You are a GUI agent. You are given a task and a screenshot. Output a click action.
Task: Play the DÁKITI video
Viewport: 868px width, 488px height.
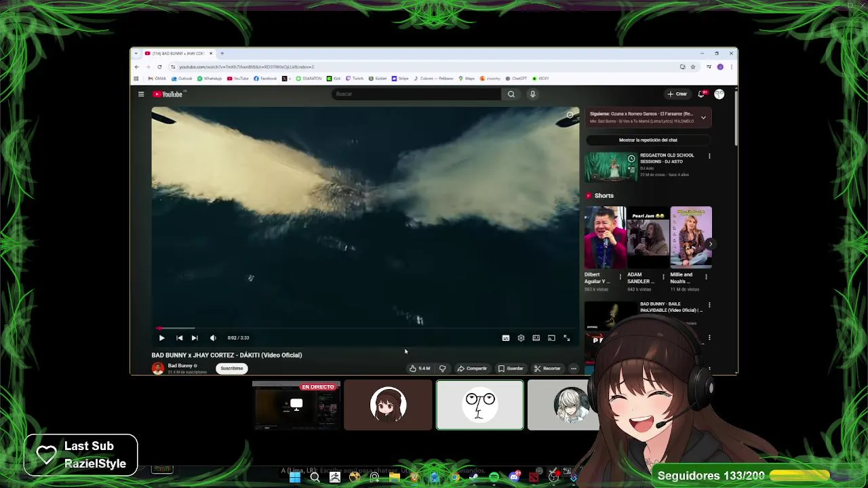(x=161, y=338)
